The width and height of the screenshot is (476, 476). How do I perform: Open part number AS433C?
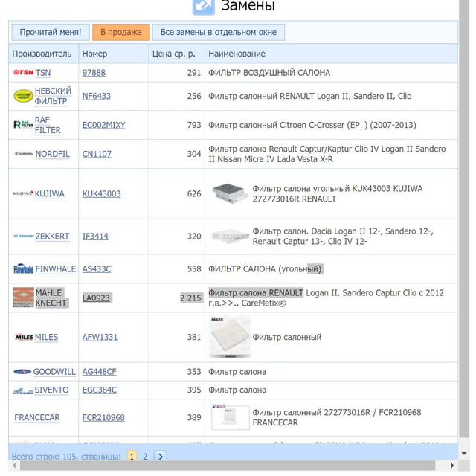point(97,269)
